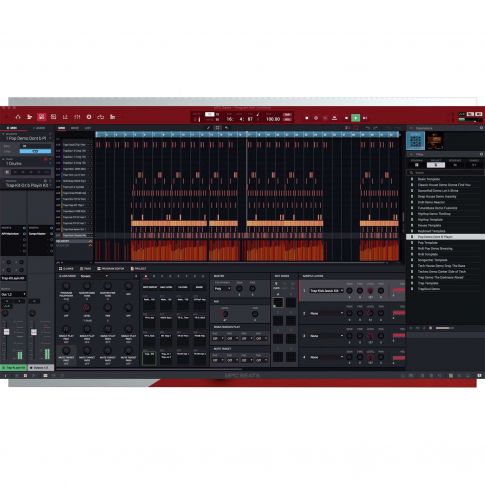Open the Looper icon in toolbar
Screen dimensions: 485x485
click(x=101, y=117)
